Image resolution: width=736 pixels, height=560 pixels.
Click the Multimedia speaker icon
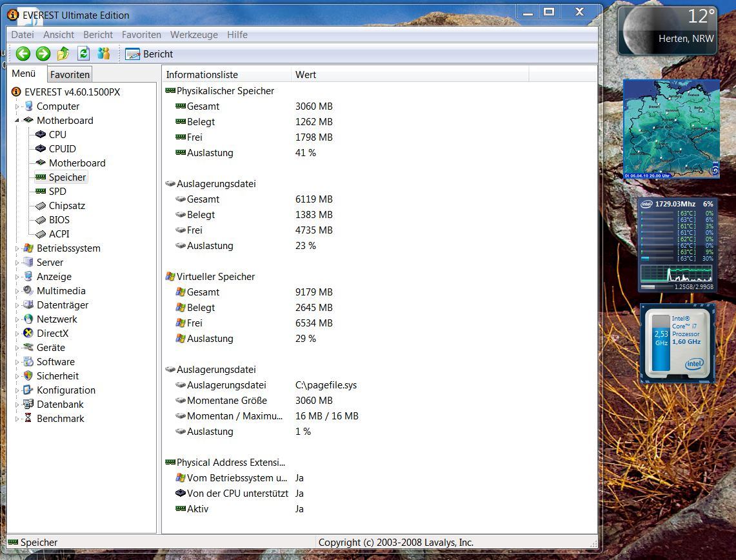coord(28,290)
